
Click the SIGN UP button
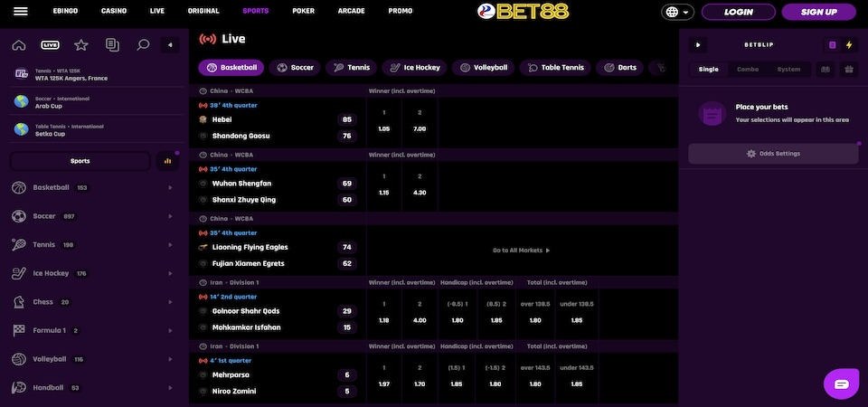tap(819, 12)
